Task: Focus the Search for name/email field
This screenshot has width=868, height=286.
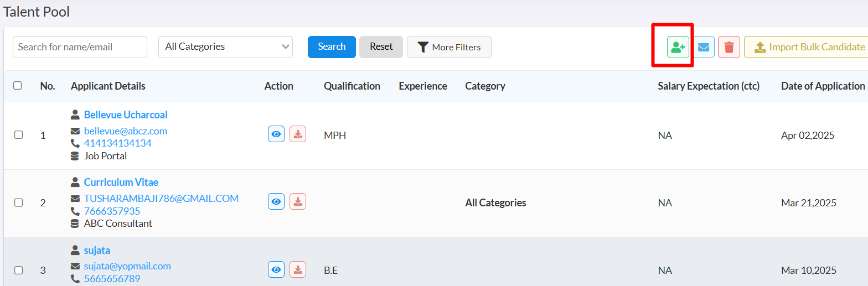Action: click(80, 47)
